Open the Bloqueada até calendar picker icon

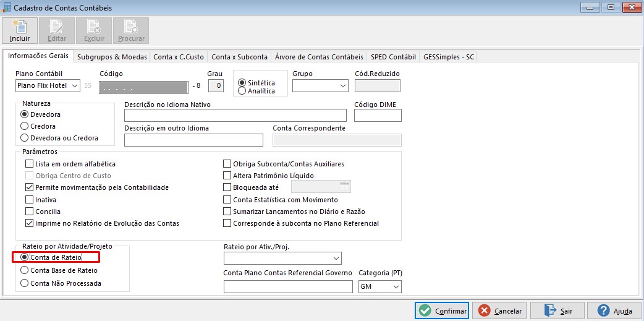pos(345,187)
